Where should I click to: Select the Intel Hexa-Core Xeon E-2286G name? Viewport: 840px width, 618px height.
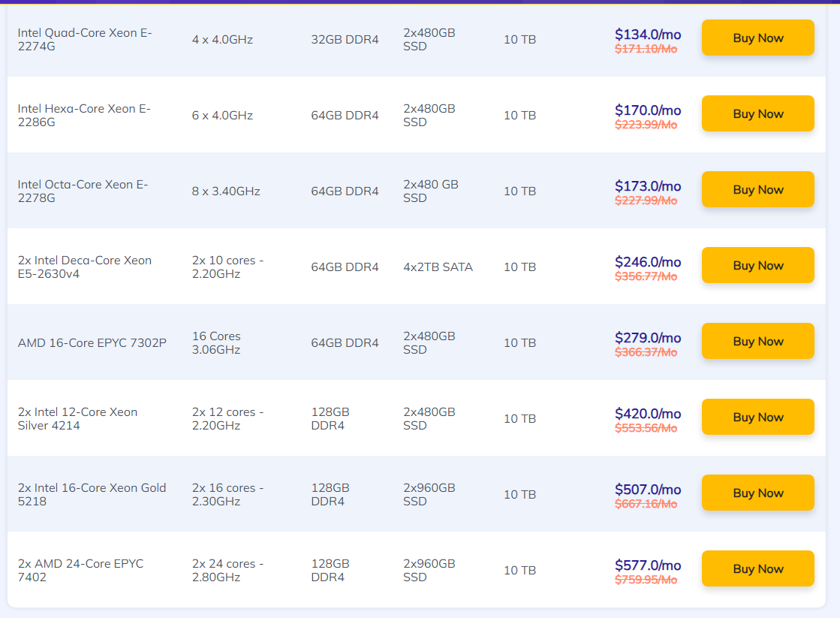[84, 115]
